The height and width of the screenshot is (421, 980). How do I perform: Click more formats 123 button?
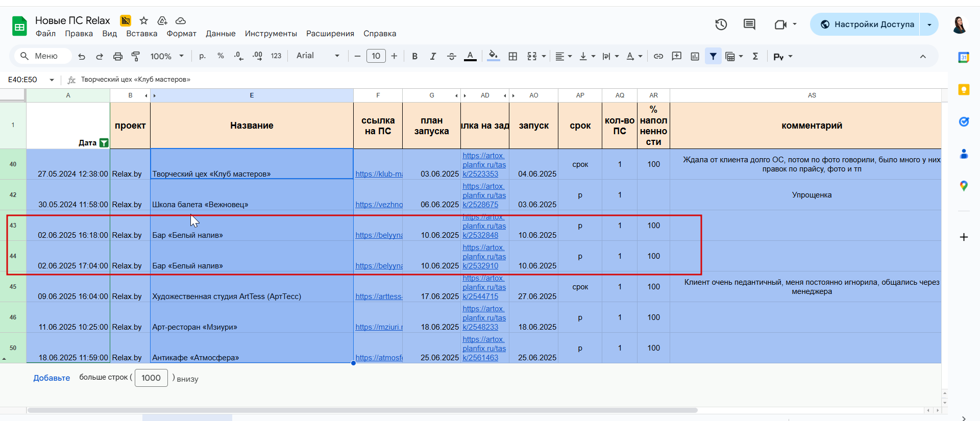[276, 56]
